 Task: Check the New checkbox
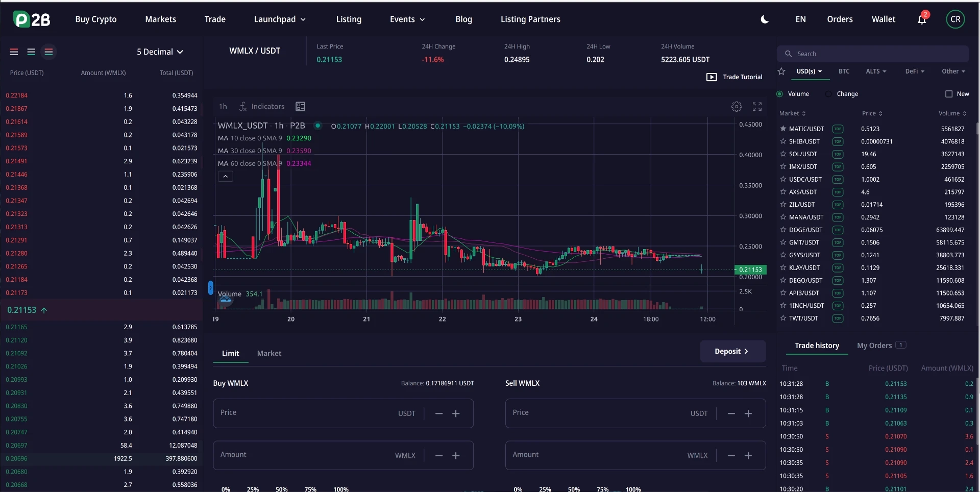(x=949, y=94)
